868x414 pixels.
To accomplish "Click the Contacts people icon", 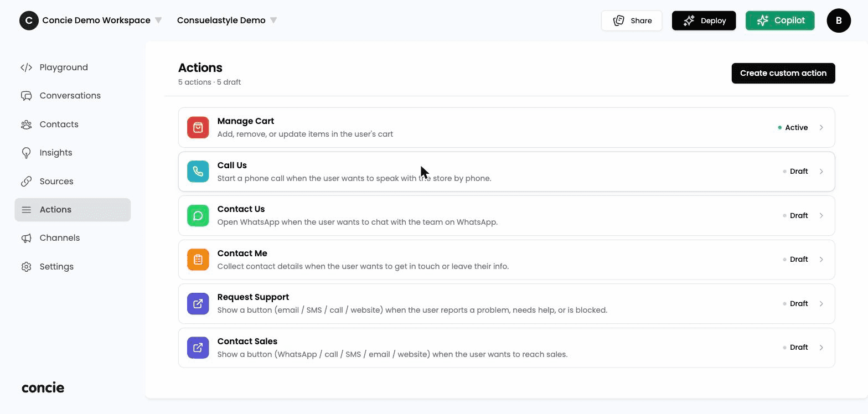I will [x=26, y=125].
